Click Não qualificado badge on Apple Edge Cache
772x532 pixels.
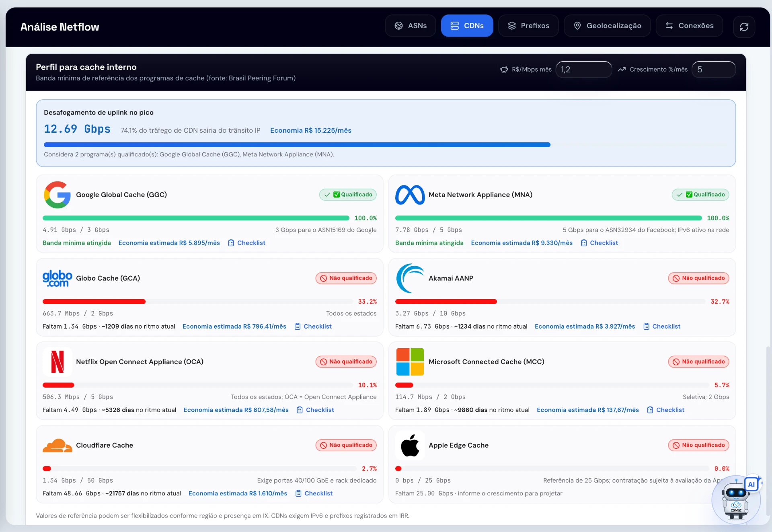coord(699,445)
